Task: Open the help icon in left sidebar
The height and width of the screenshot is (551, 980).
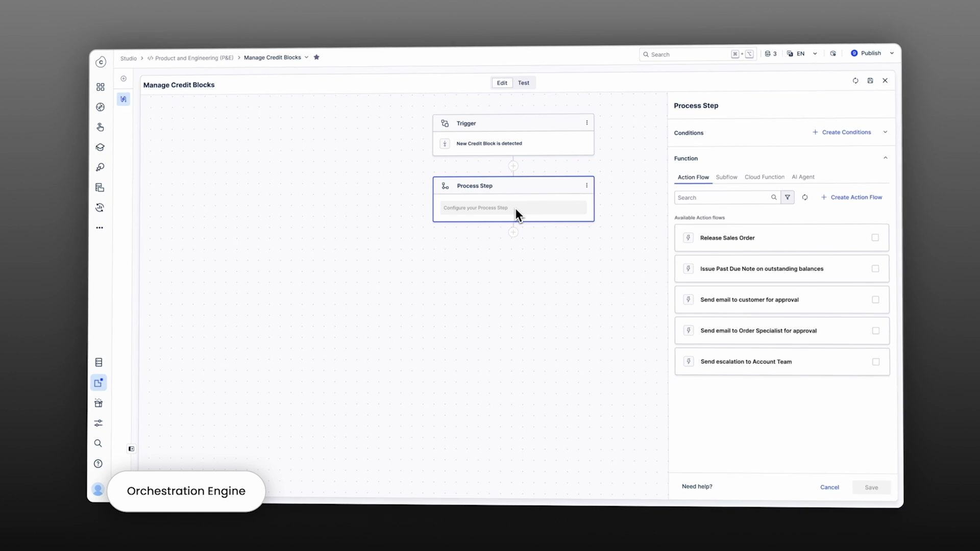Action: (x=99, y=464)
